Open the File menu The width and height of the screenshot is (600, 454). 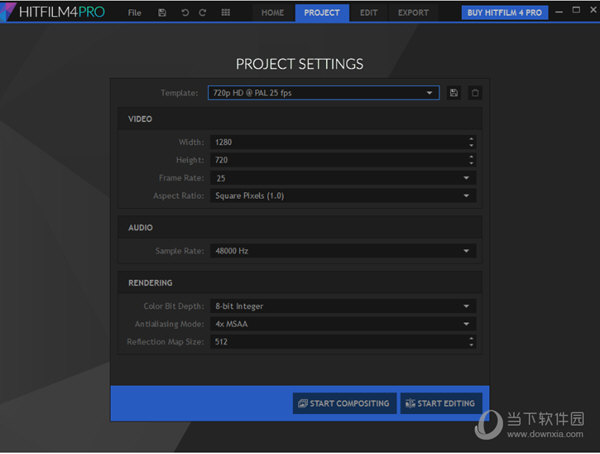point(134,13)
